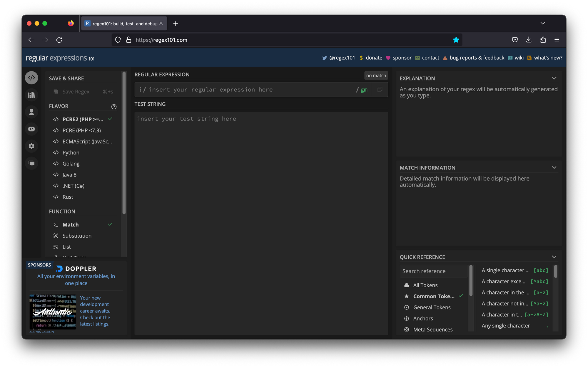The image size is (588, 368).
Task: Show Common Tokens category
Action: click(x=434, y=296)
